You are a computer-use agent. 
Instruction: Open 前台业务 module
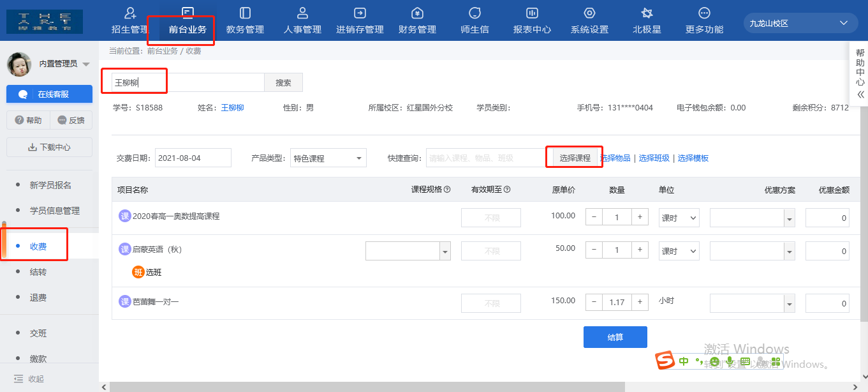188,21
